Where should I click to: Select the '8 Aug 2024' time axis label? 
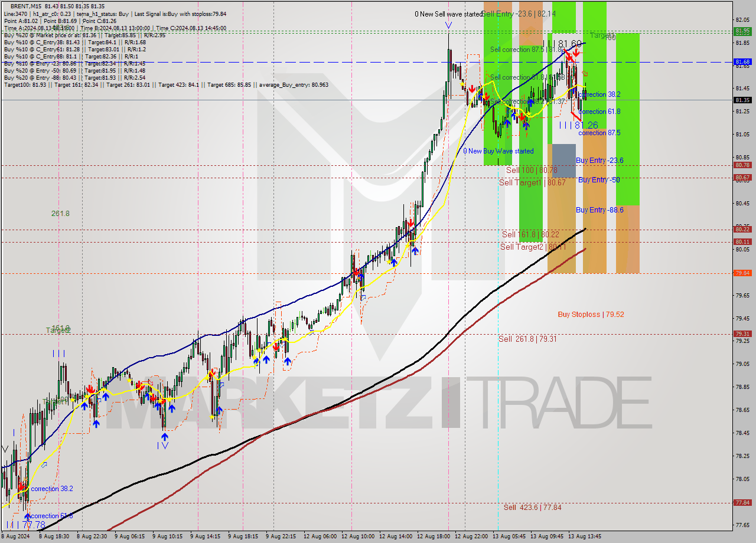(16, 537)
